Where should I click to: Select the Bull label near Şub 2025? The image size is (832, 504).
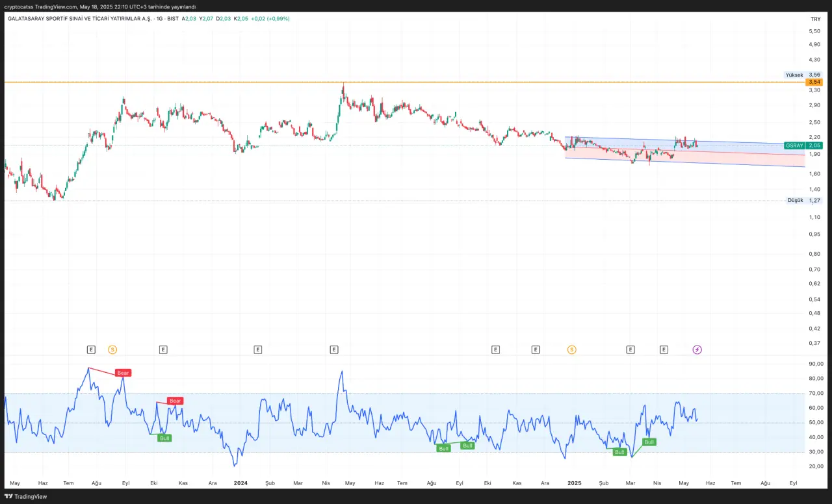click(620, 452)
